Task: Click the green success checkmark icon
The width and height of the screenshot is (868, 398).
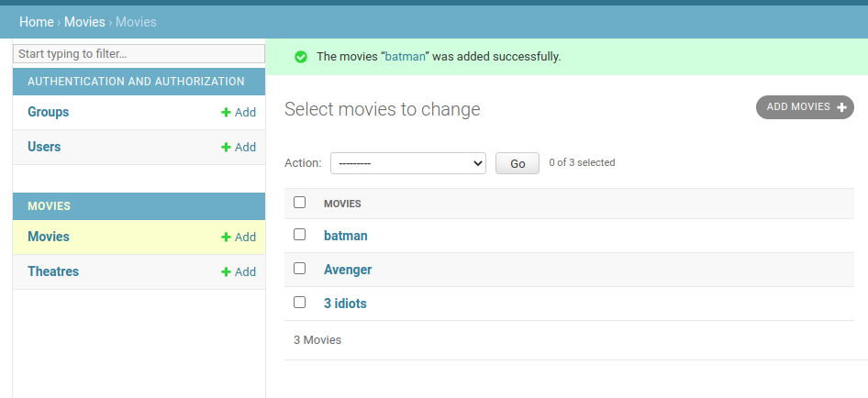Action: point(301,57)
